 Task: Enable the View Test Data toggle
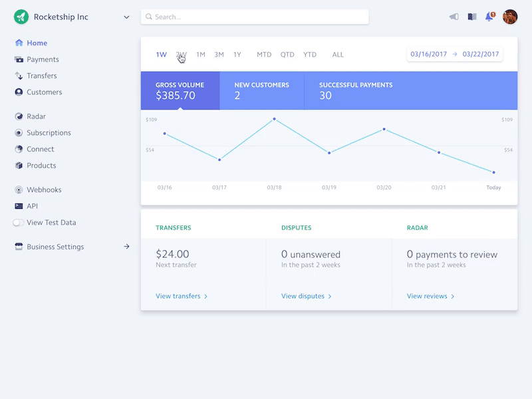(x=18, y=223)
